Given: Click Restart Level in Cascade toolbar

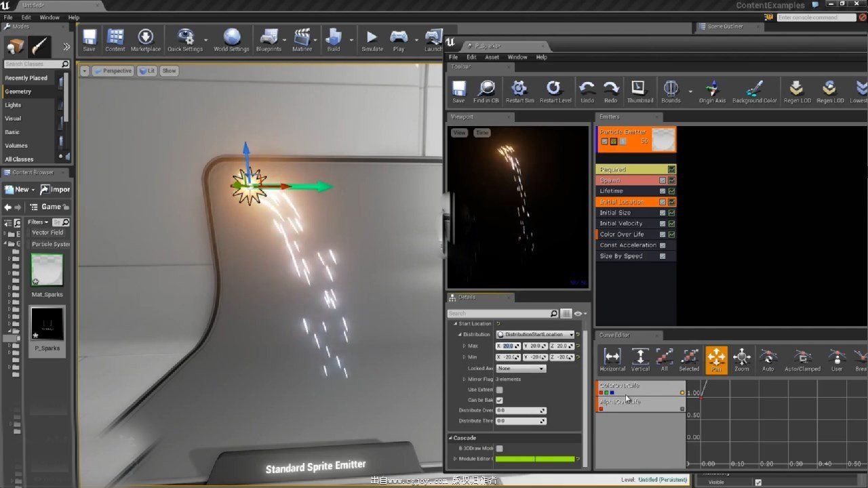Looking at the screenshot, I should (555, 91).
